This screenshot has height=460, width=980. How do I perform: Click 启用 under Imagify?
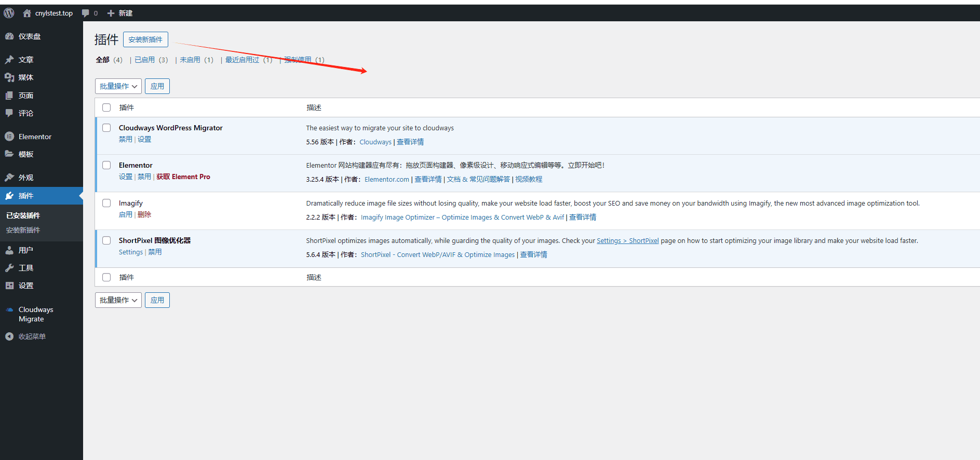(126, 214)
